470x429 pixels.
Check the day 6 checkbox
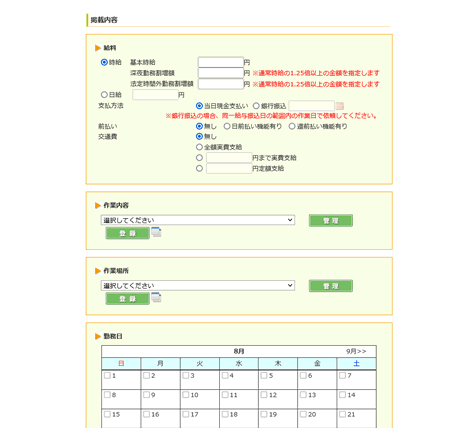click(303, 376)
